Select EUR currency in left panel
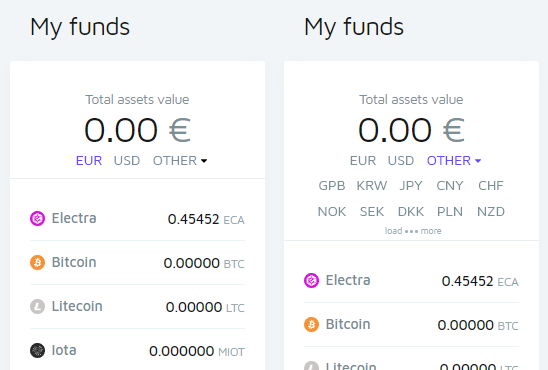Image resolution: width=548 pixels, height=370 pixels. (x=89, y=161)
